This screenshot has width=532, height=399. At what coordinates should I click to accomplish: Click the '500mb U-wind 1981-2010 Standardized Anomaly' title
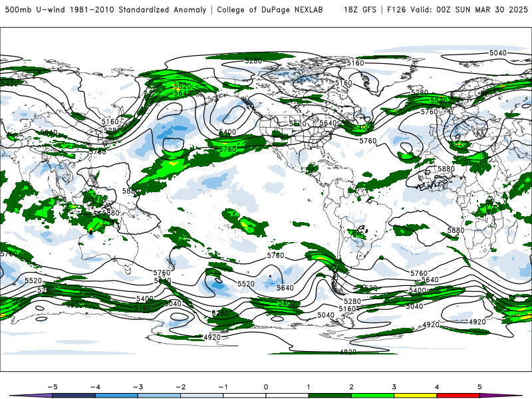click(x=106, y=10)
